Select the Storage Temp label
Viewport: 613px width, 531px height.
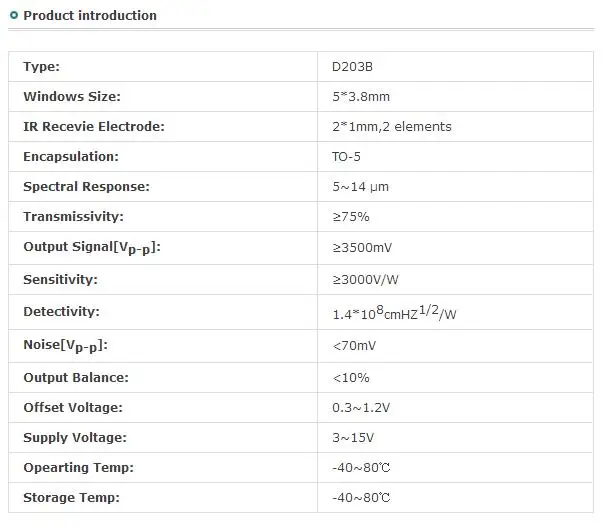(x=72, y=498)
